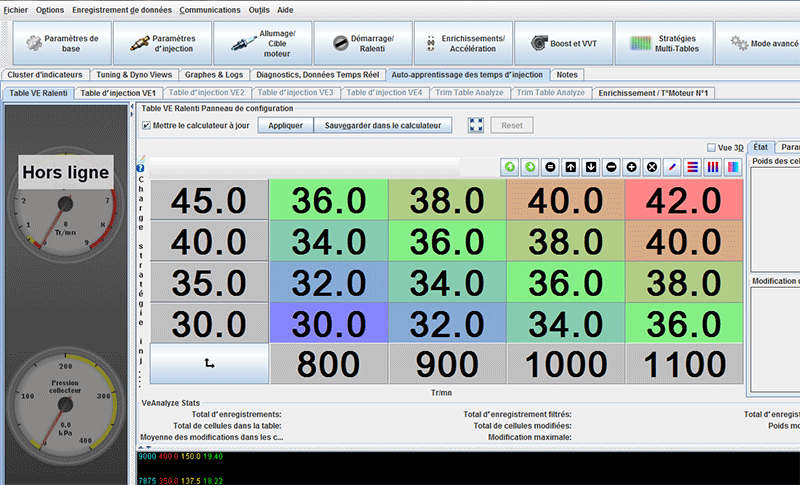The image size is (800, 485).
Task: Click the multiply (X) icon in table toolbar
Action: pos(651,166)
